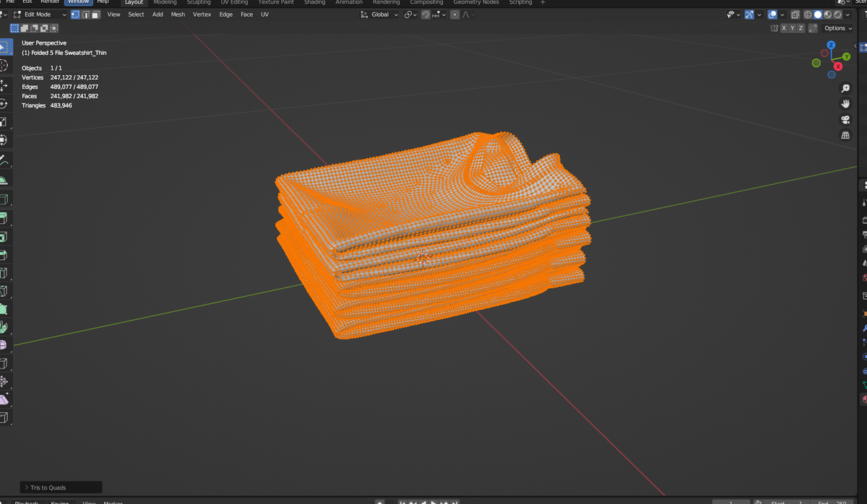
Task: Open the Global transform orientation dropdown
Action: [379, 14]
